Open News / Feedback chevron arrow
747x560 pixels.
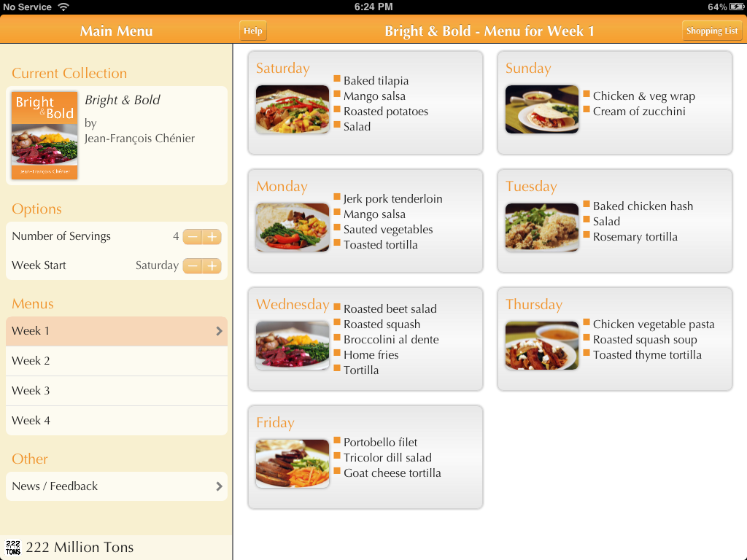(x=219, y=486)
